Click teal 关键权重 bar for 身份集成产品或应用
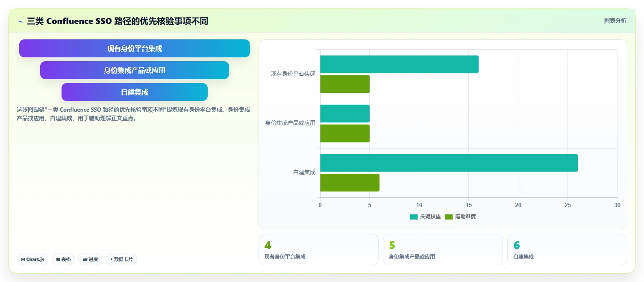Screen dimensions: 644x282 click(345, 113)
